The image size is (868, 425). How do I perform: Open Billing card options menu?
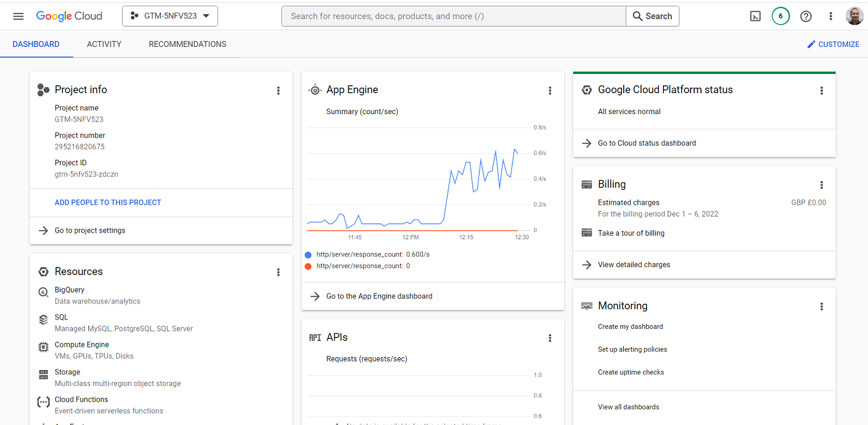(821, 185)
